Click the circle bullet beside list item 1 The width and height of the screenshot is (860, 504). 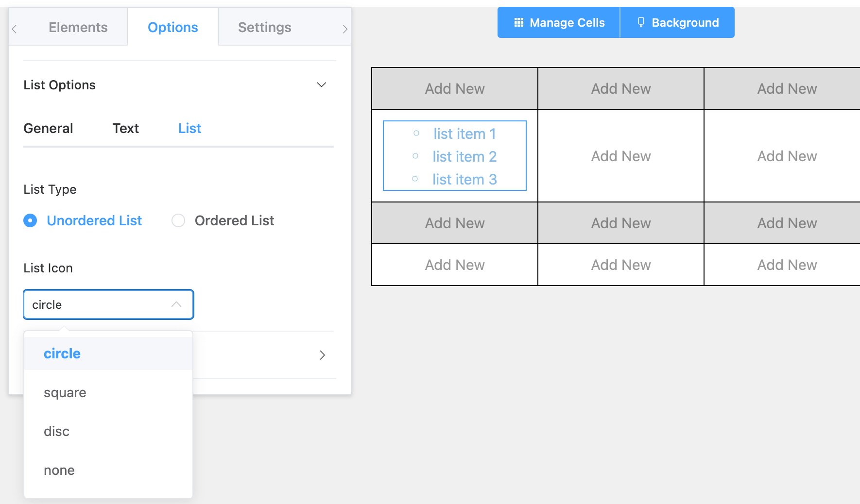(x=415, y=132)
